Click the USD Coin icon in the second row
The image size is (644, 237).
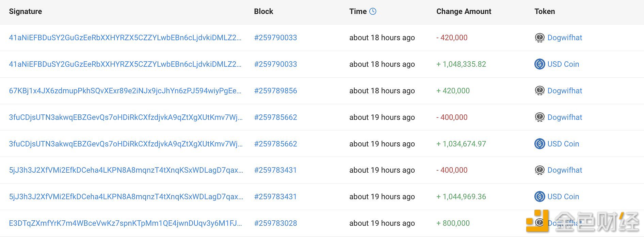[x=540, y=64]
